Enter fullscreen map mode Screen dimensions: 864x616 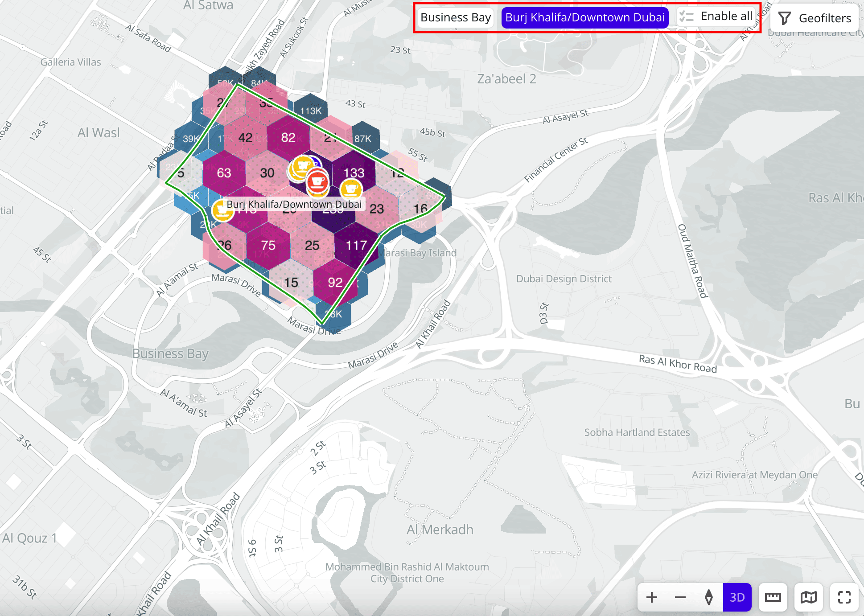click(844, 597)
